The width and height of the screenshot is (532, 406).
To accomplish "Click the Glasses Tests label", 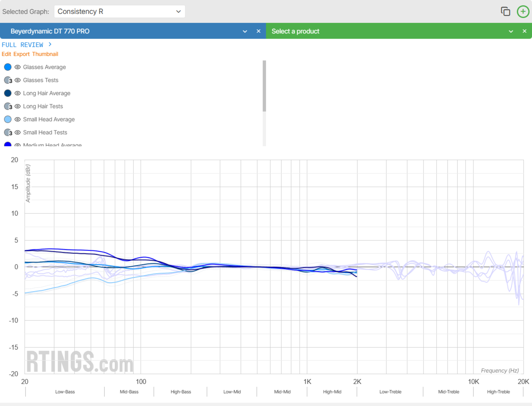I will 41,80.
